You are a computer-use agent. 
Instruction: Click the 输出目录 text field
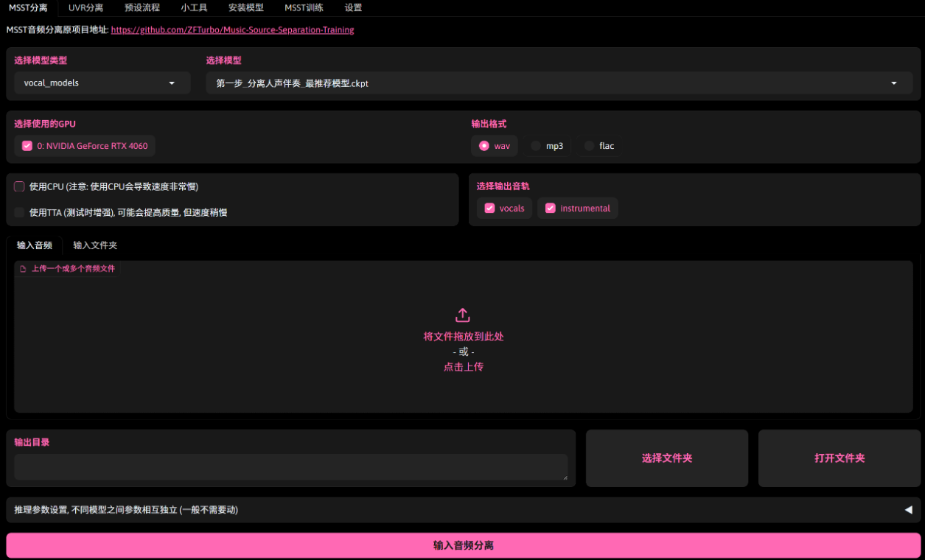(x=290, y=467)
